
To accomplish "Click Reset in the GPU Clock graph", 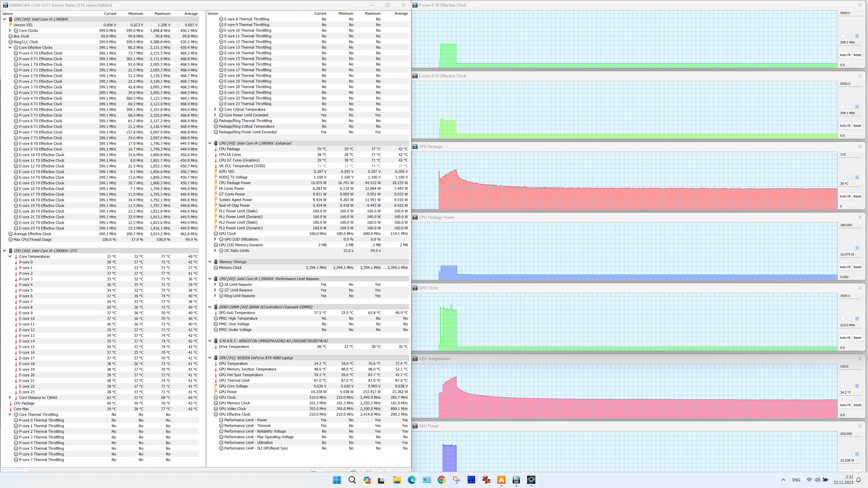I will point(857,338).
